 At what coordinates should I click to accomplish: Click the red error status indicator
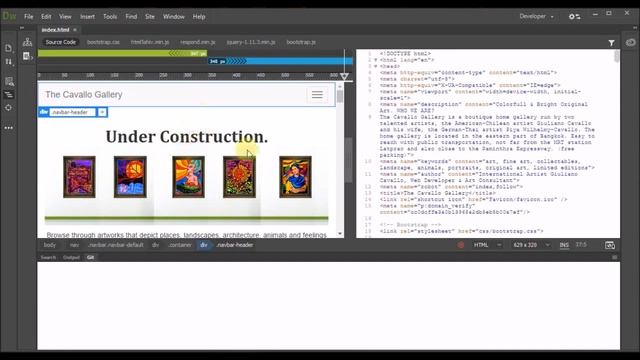click(x=461, y=245)
